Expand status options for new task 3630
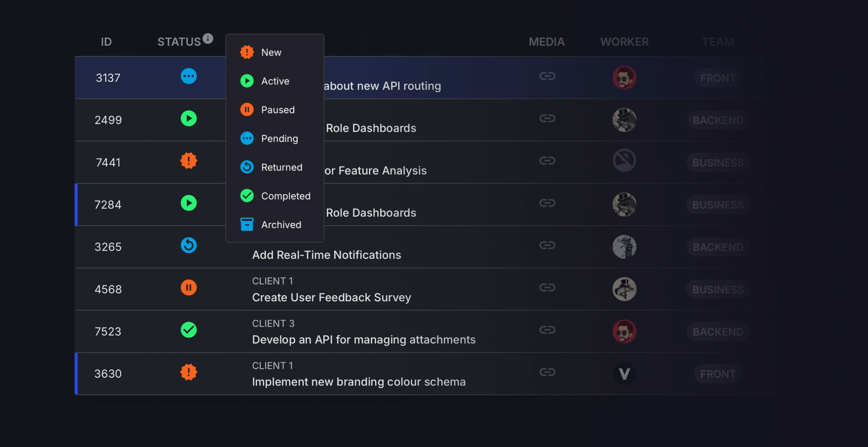The image size is (868, 447). pyautogui.click(x=189, y=372)
